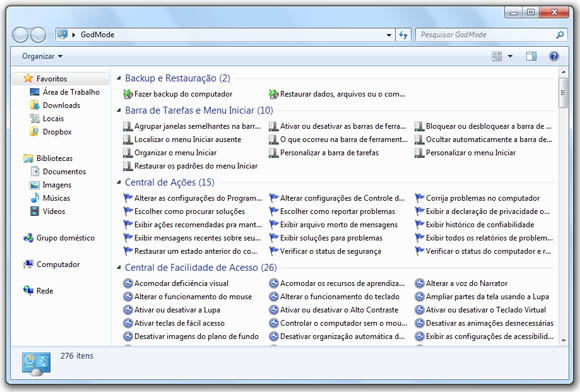Viewport: 580px width, 392px height.
Task: Open Dropbox in navigation pane
Action: 51,132
